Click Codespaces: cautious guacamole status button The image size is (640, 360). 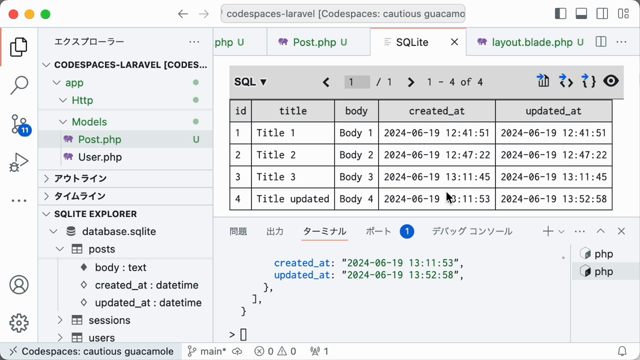(x=91, y=351)
